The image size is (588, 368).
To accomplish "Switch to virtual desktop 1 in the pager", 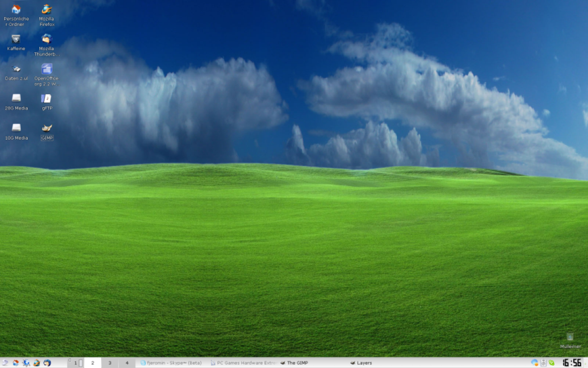I will tap(76, 363).
